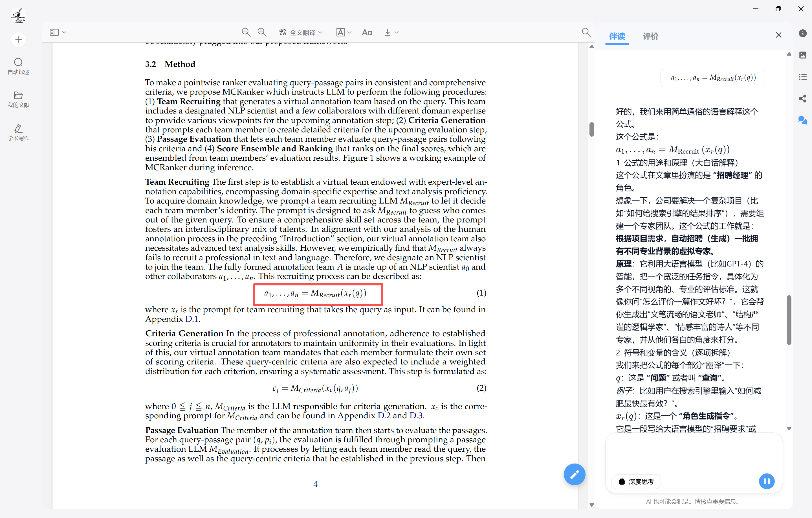Click the info icon at top right
The image size is (812, 518).
tap(803, 33)
